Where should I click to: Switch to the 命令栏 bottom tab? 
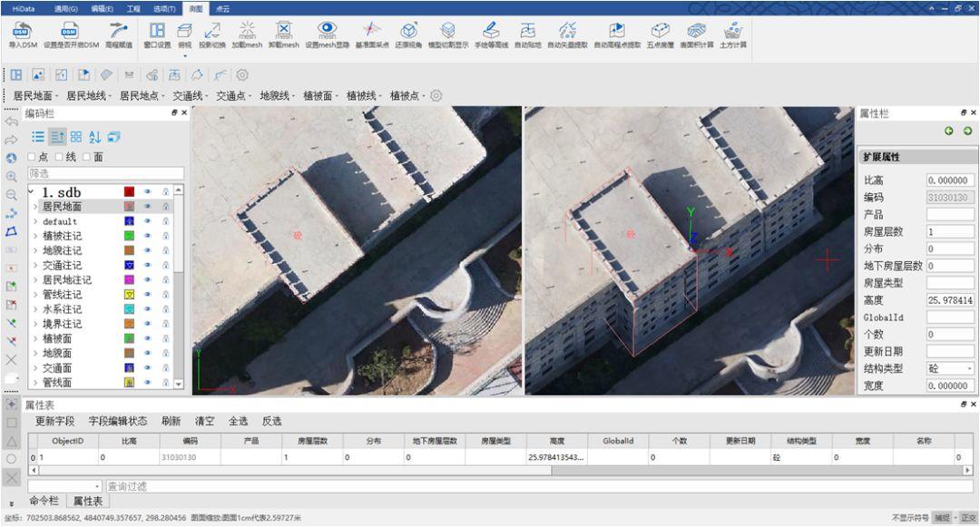(44, 501)
